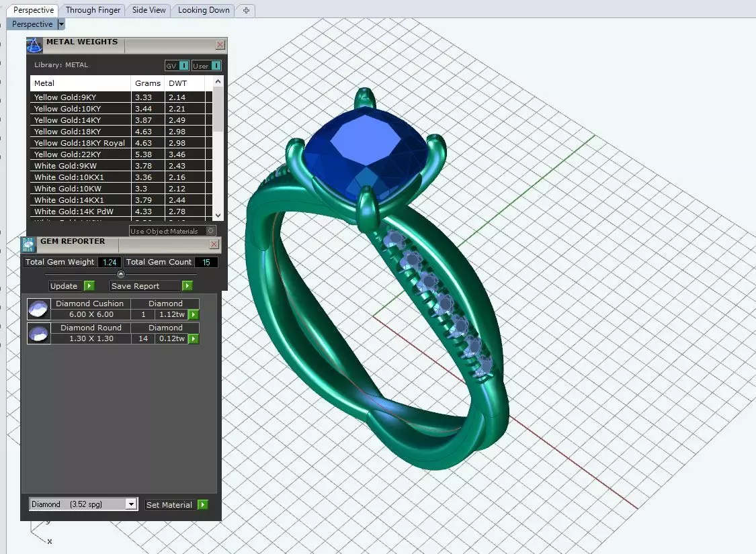Select the Yellow Gold:10KY row

pos(121,109)
